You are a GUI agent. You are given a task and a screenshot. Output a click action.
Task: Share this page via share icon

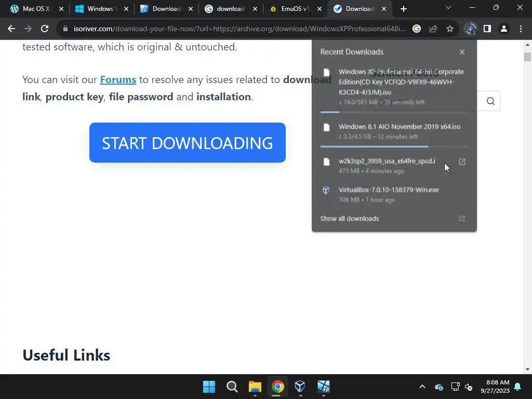coord(433,29)
